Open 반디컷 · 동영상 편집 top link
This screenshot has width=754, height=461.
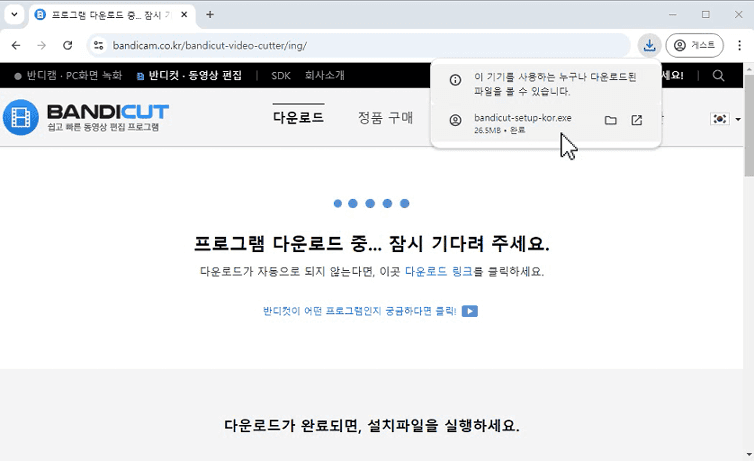click(189, 75)
